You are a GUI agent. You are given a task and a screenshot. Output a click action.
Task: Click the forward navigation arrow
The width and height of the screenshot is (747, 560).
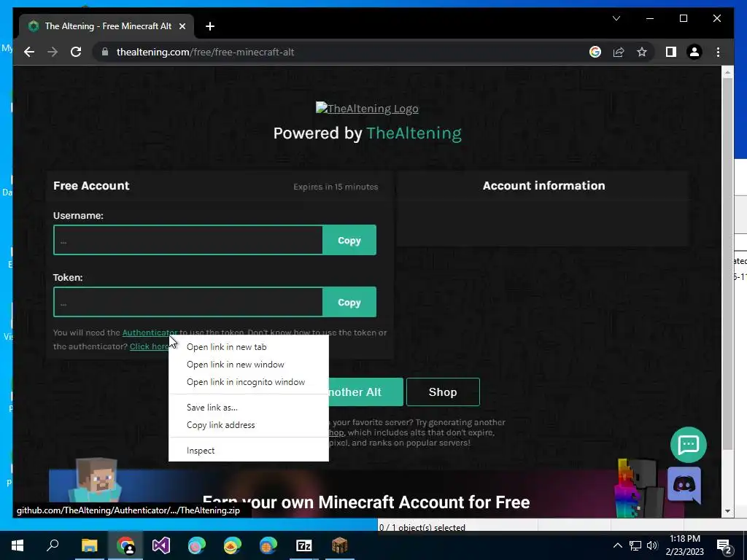point(53,52)
